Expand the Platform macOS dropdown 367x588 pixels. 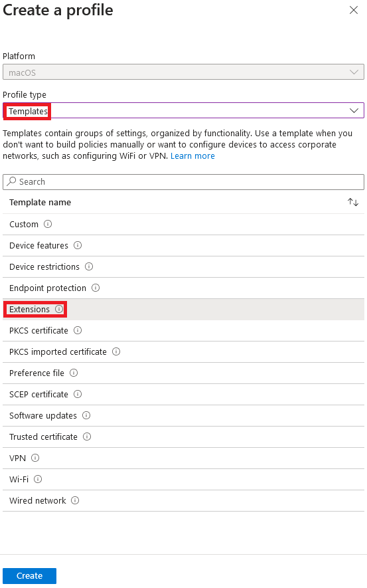183,72
